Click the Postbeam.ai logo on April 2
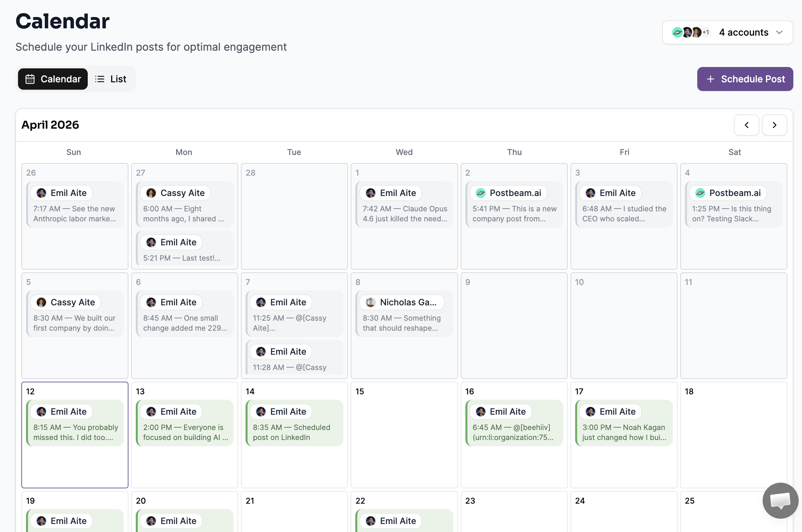The height and width of the screenshot is (532, 802). (x=480, y=193)
